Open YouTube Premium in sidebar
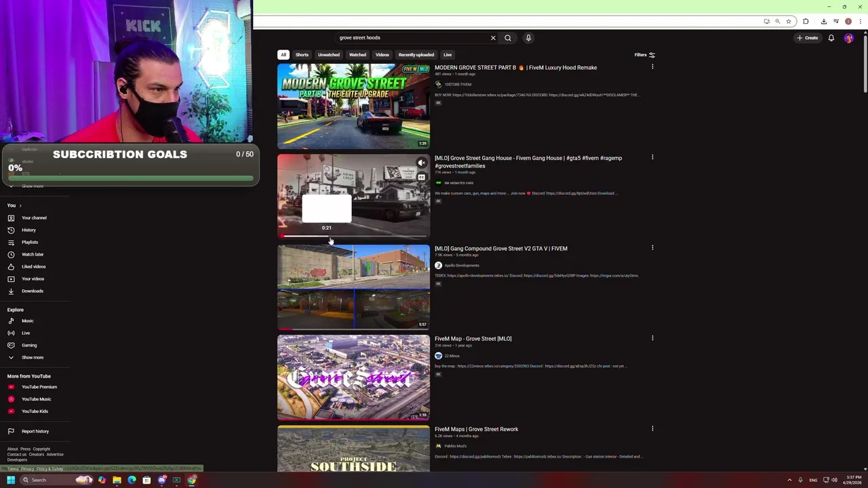The image size is (868, 488). pos(39,387)
